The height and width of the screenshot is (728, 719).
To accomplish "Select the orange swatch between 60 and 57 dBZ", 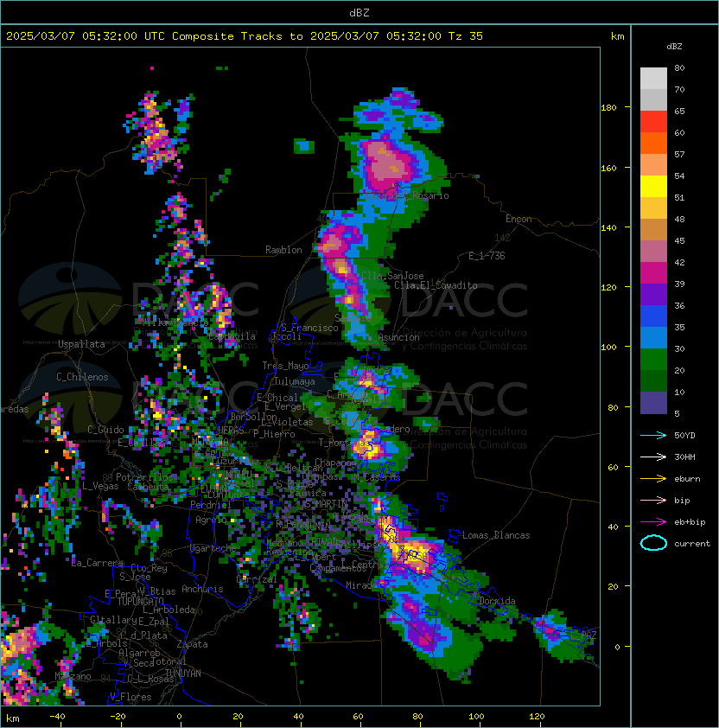I will coord(653,143).
